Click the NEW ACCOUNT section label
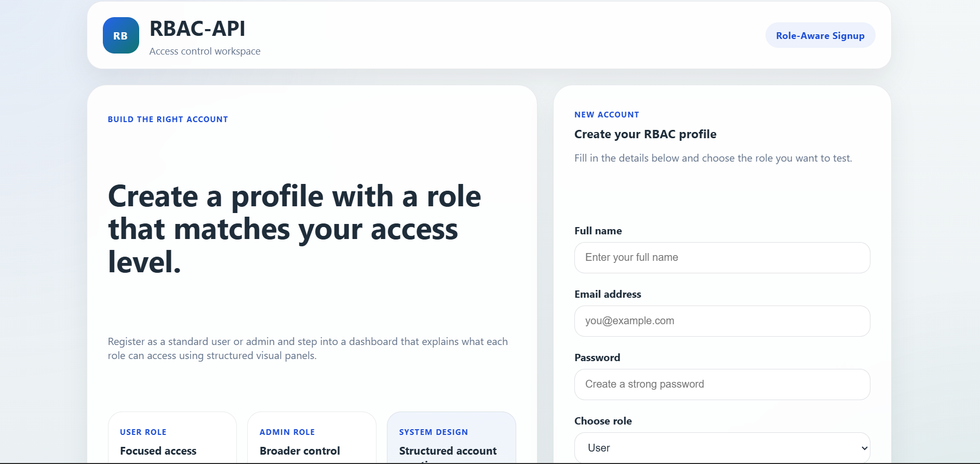The width and height of the screenshot is (980, 464). pos(606,114)
